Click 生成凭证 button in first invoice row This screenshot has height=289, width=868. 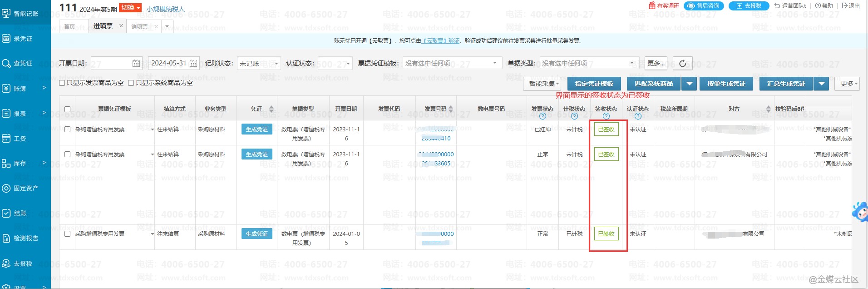tap(256, 130)
